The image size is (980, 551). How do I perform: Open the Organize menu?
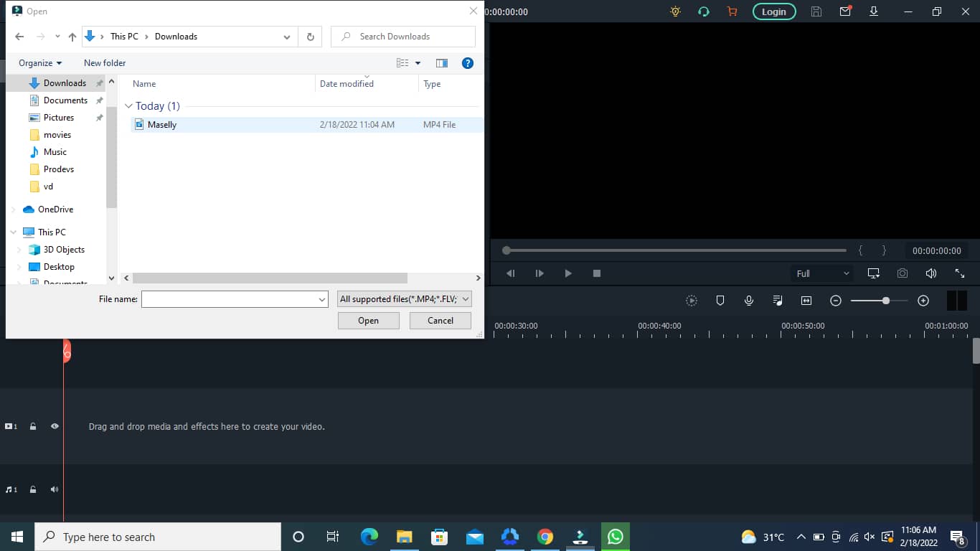point(40,63)
